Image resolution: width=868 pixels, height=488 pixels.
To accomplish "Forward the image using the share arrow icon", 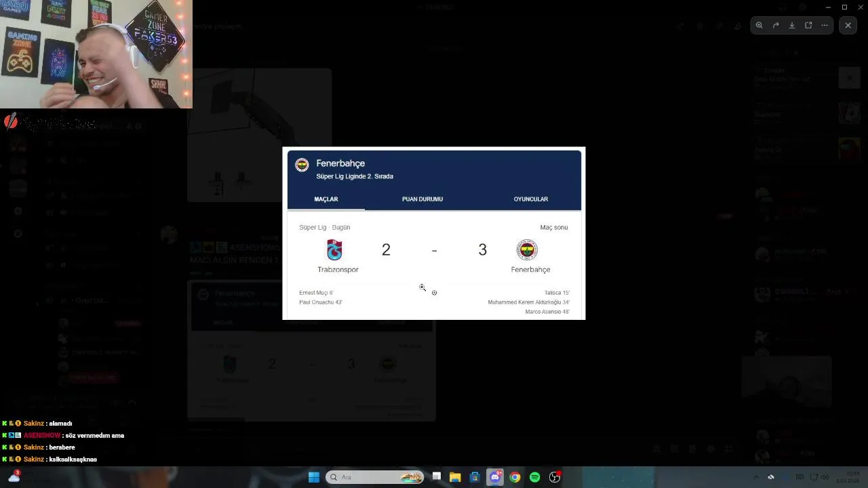I will pyautogui.click(x=776, y=25).
